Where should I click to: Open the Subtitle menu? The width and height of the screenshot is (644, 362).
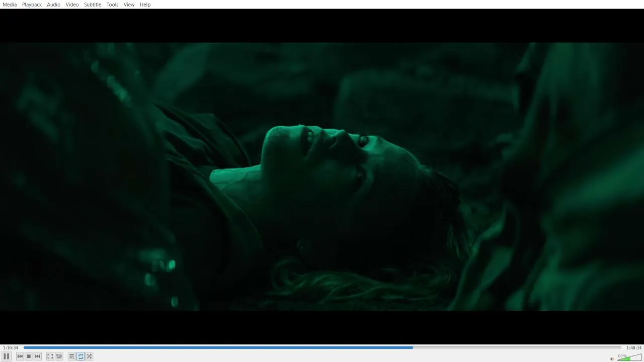(93, 5)
